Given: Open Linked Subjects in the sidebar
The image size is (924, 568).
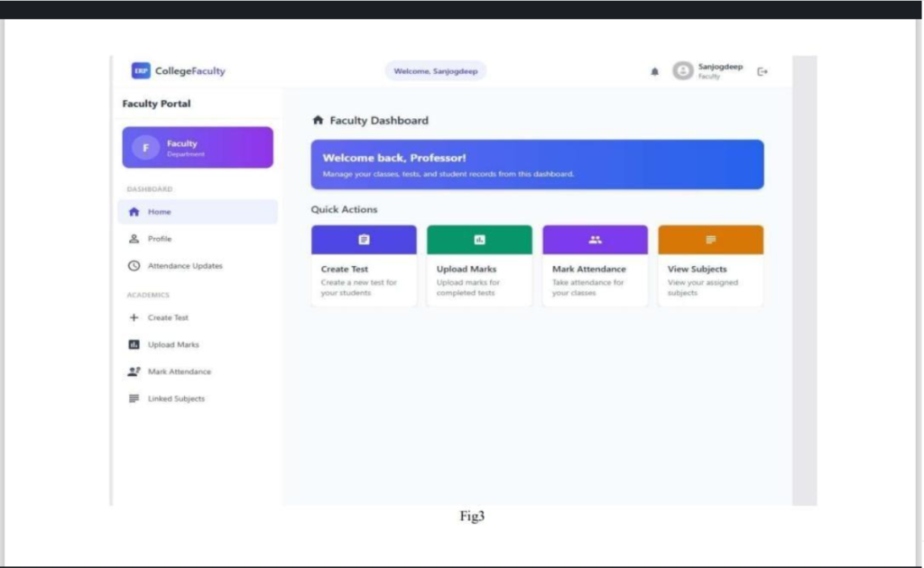Looking at the screenshot, I should pos(176,399).
